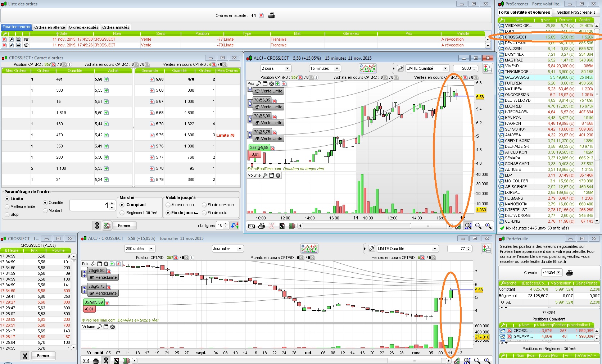Open indicator settings in 15 minutes chart
This screenshot has width=602, height=364.
click(x=368, y=68)
